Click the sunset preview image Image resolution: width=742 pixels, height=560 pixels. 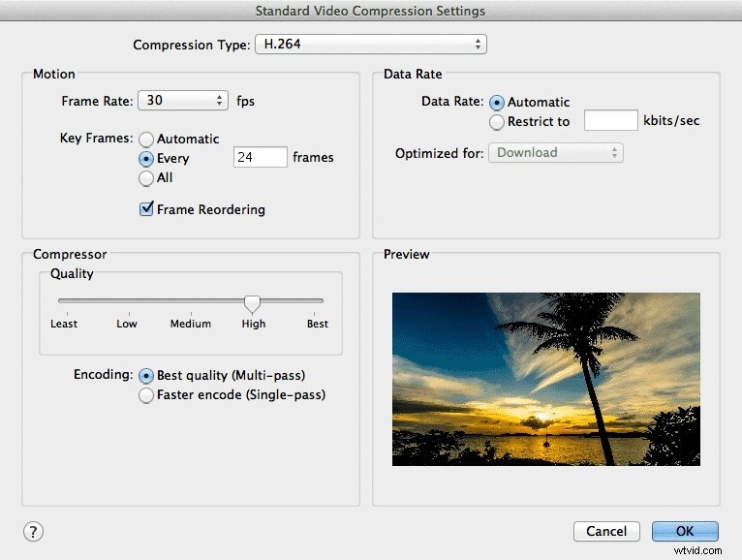point(545,379)
